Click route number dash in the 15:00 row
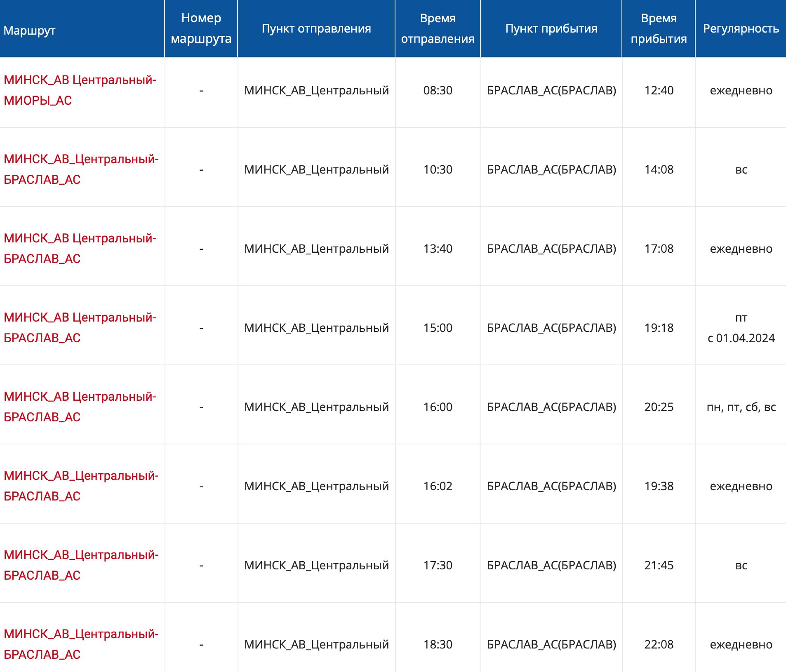Screen dimensions: 786x672 point(201,328)
